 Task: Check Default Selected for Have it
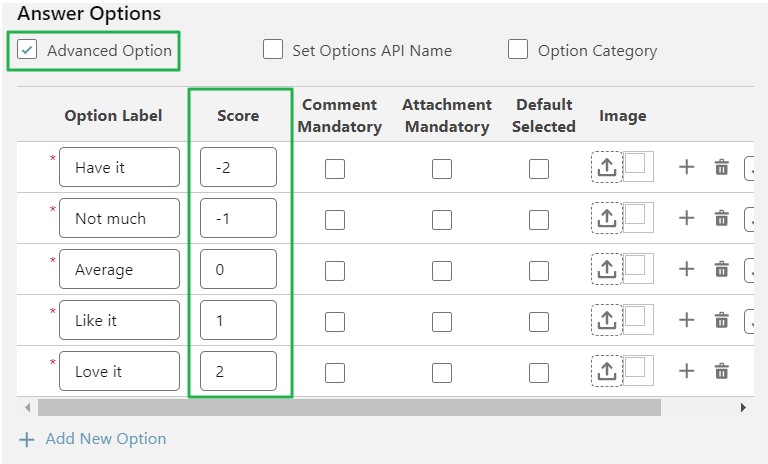(539, 169)
